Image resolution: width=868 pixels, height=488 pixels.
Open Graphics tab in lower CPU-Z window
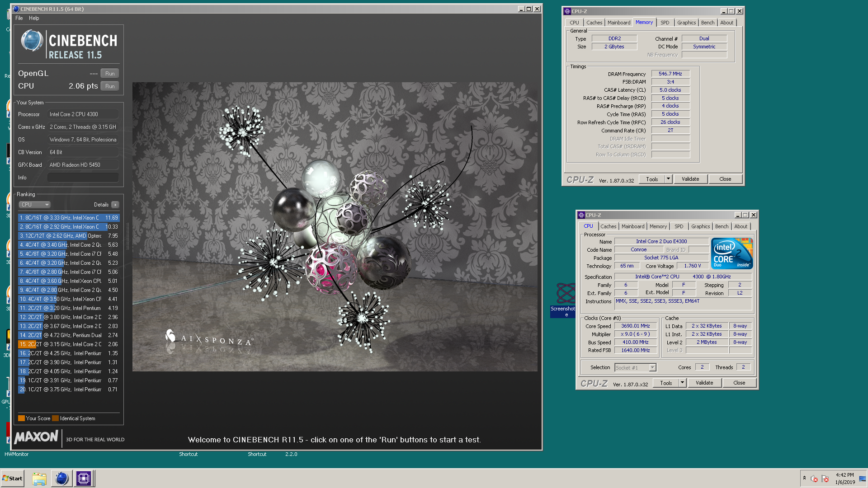700,226
